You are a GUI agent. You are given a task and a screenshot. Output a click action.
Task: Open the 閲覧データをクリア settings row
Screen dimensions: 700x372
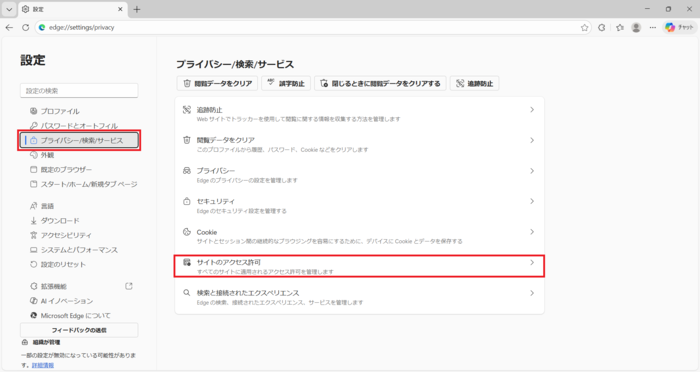click(x=359, y=144)
